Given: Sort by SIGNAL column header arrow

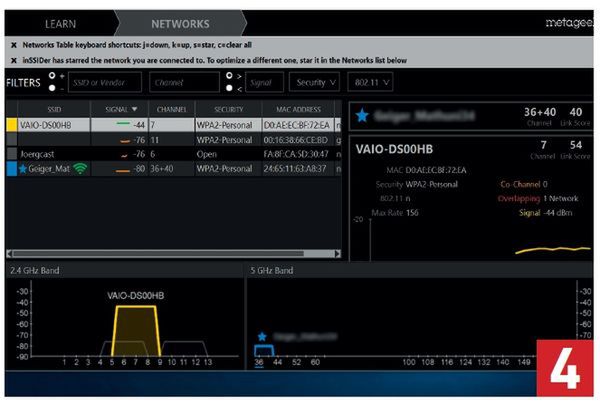Looking at the screenshot, I should click(x=134, y=109).
